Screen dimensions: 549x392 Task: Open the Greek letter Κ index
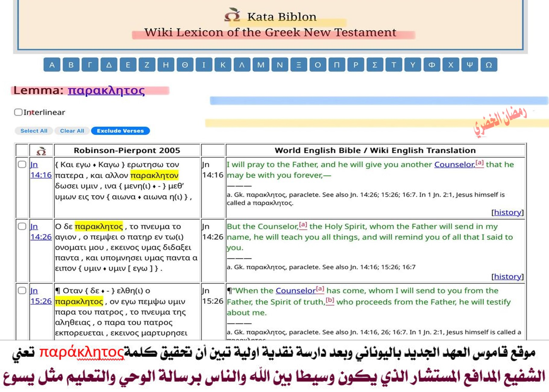223,65
